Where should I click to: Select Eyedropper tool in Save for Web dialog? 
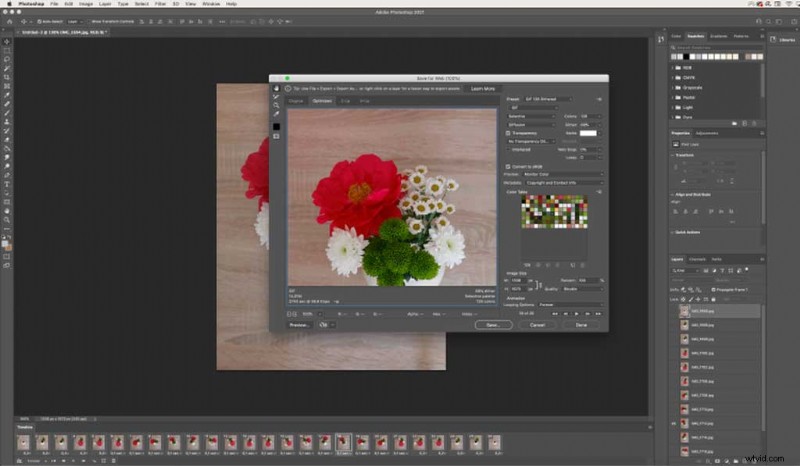click(x=277, y=114)
